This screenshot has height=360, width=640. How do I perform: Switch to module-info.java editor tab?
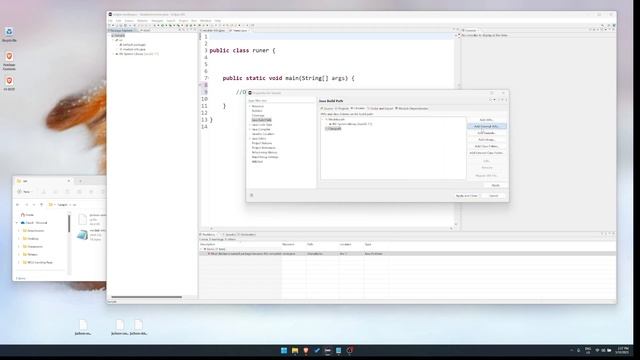(213, 31)
